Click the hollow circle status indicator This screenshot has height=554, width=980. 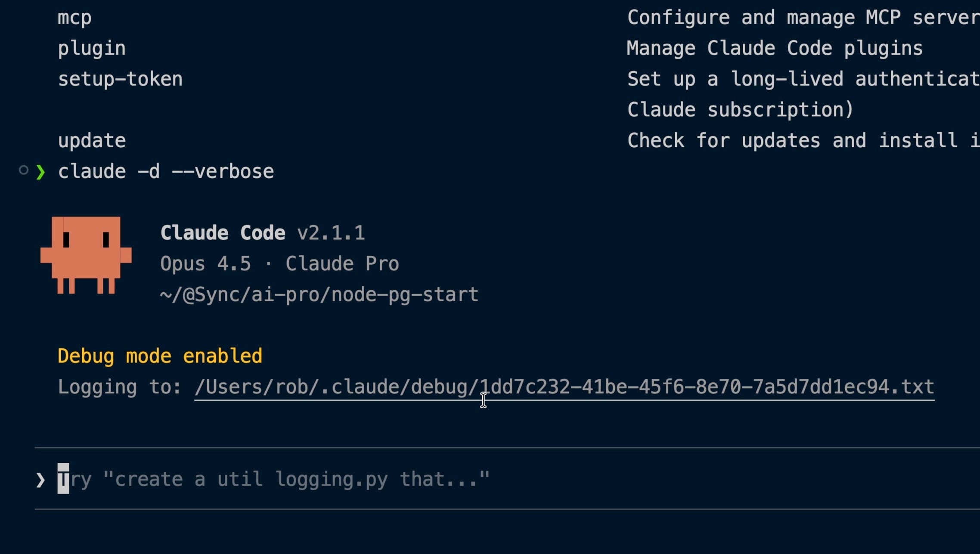(x=24, y=170)
